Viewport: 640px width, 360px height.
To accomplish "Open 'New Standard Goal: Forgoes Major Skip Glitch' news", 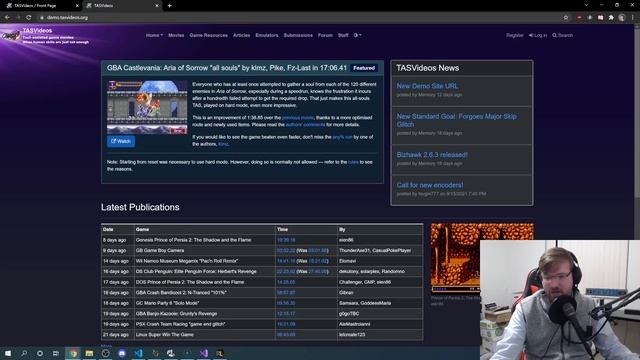I will 457,120.
